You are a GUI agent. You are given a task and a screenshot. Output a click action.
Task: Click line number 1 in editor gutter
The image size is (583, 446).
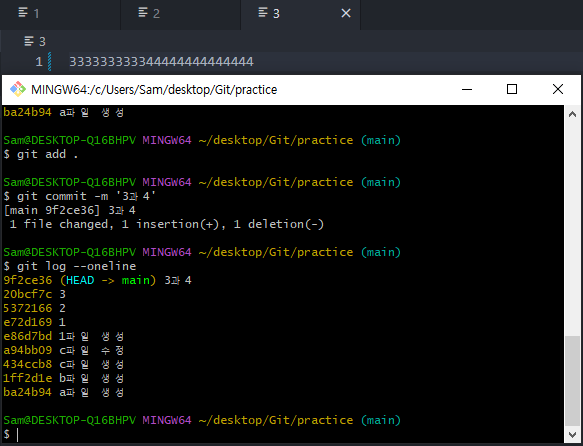pyautogui.click(x=39, y=62)
